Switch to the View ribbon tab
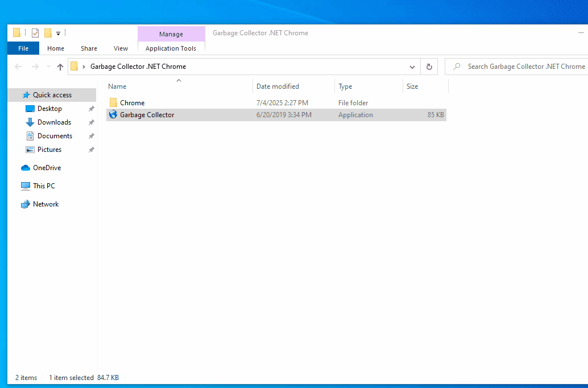Viewport: 588px width, 388px height. pos(121,48)
